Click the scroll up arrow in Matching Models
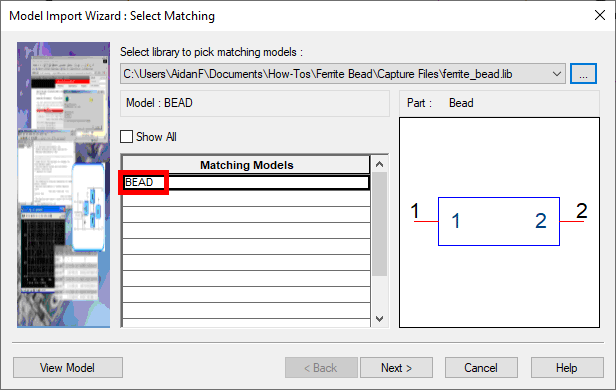This screenshot has width=616, height=390. (x=380, y=164)
